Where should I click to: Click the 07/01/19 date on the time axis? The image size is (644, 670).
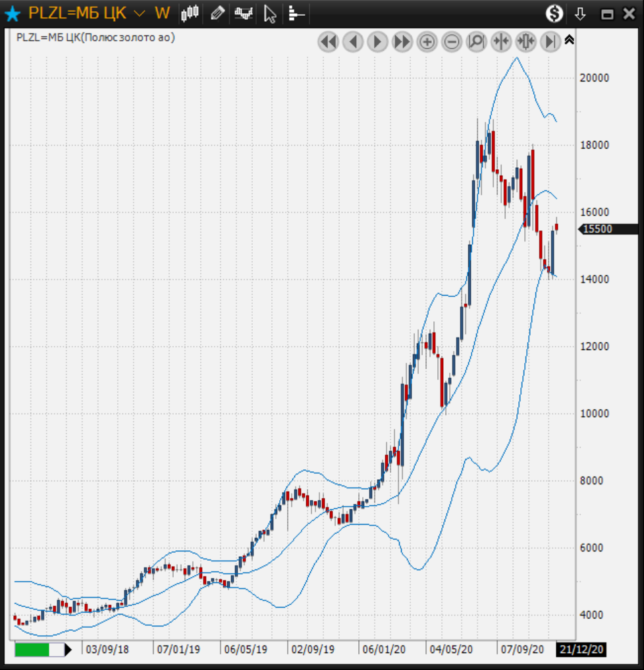(178, 650)
